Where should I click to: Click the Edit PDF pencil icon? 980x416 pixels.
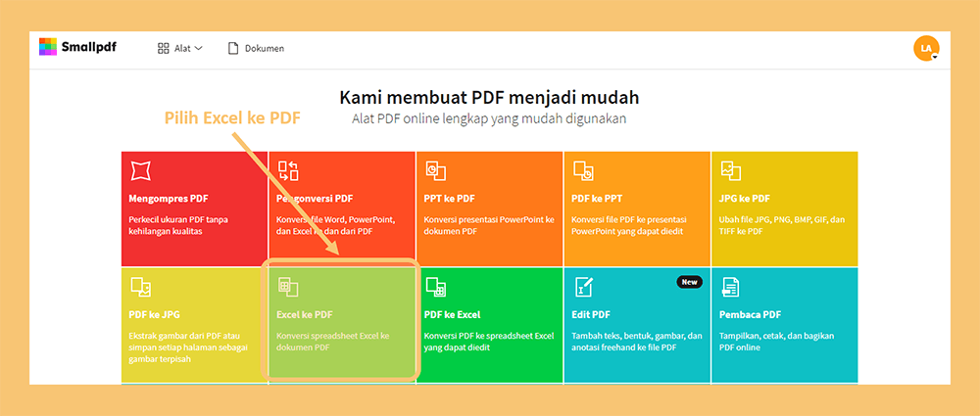(x=583, y=287)
